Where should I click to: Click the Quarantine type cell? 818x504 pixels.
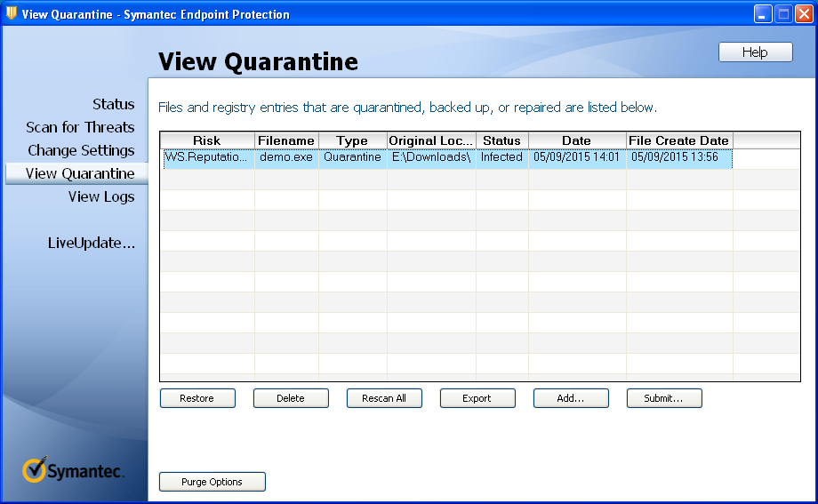pyautogui.click(x=353, y=157)
